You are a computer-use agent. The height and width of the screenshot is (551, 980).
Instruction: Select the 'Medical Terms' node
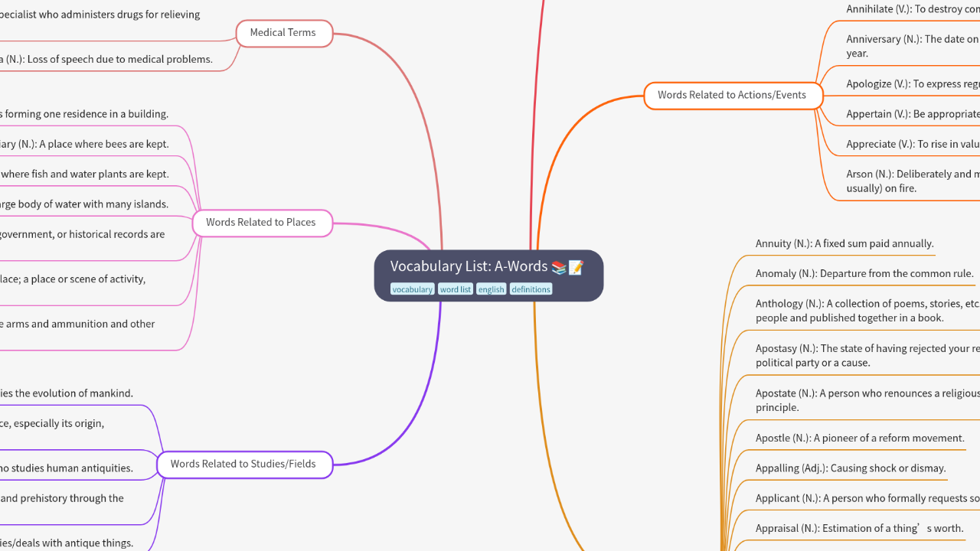pos(283,33)
